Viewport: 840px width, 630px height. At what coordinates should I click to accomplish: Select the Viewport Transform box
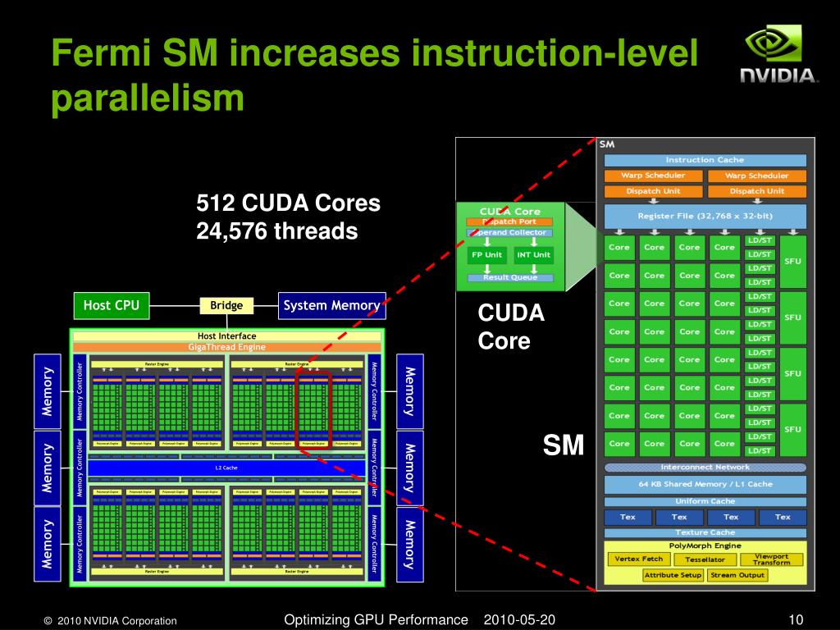click(x=771, y=559)
